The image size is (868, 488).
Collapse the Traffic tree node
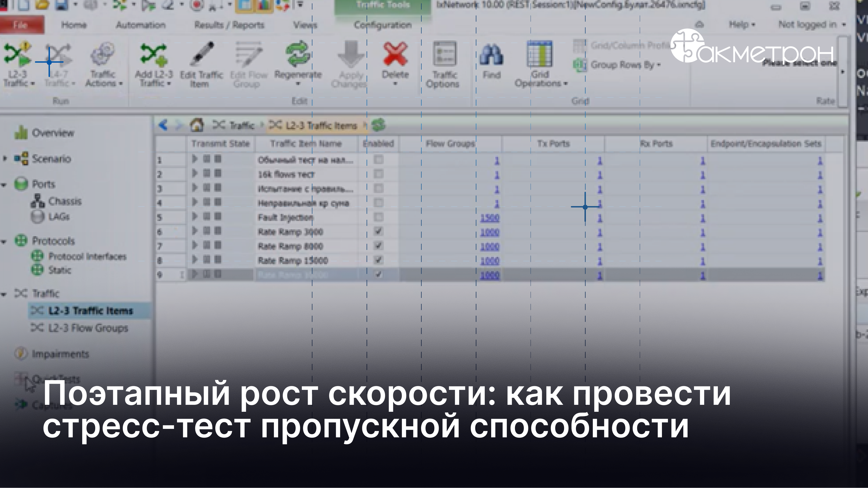[4, 294]
